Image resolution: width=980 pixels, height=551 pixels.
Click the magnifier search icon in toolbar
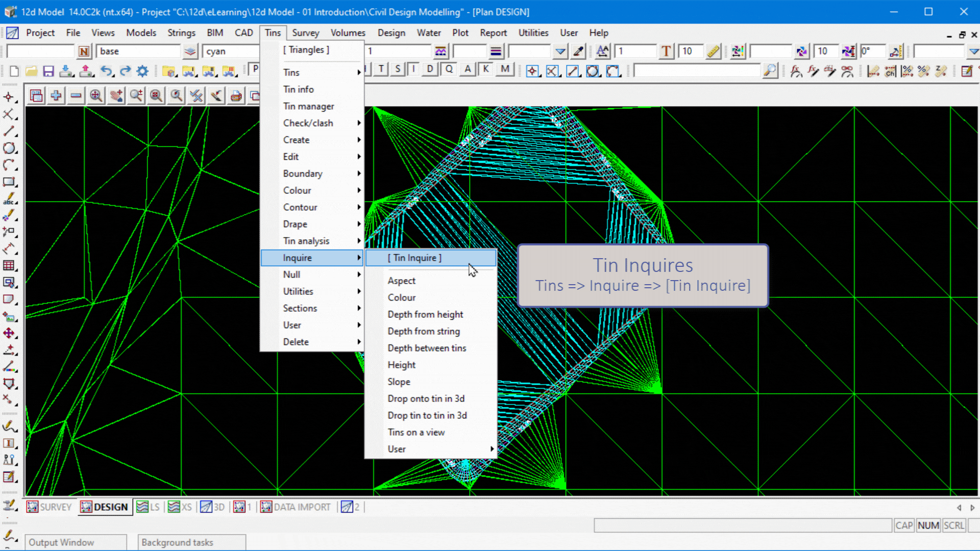click(x=770, y=71)
